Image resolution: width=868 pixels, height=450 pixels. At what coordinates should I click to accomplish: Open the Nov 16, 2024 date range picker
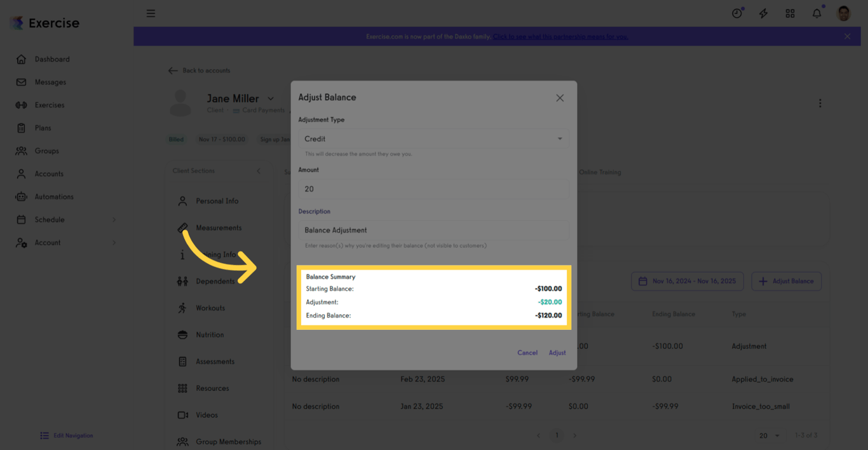(687, 281)
